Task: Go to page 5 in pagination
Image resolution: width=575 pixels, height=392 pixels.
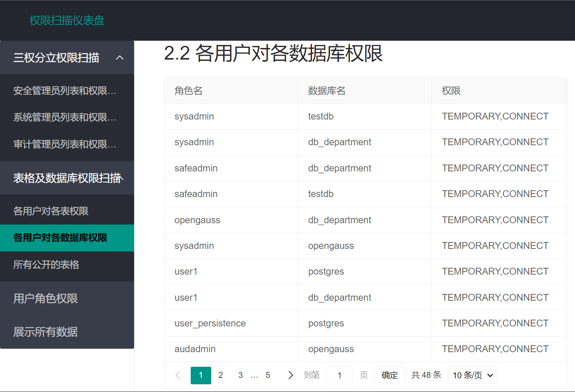Action: (268, 375)
